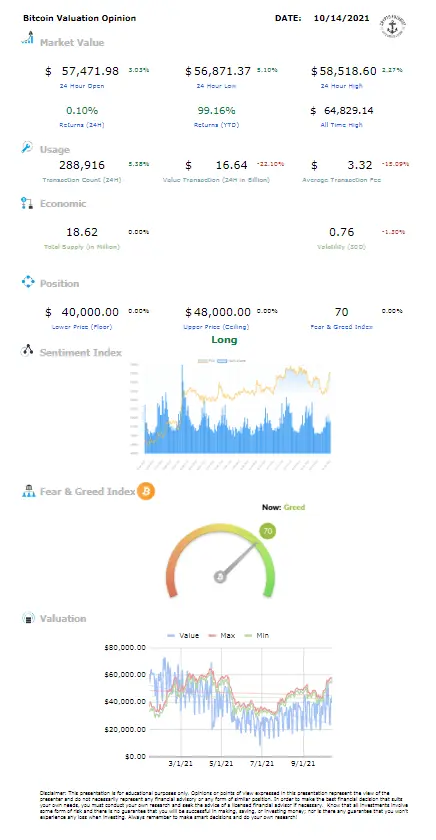Click the anchor logo beside the date
The height and width of the screenshot is (840, 436).
[392, 24]
